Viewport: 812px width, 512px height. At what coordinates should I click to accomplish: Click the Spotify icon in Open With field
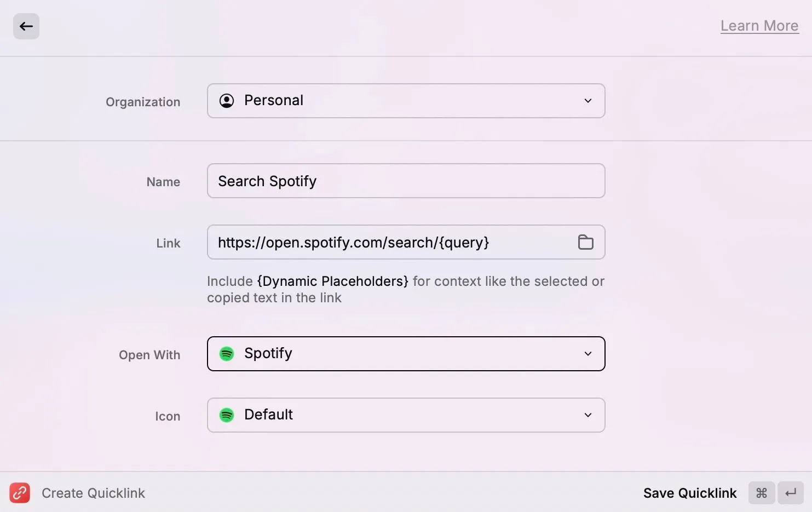click(226, 354)
